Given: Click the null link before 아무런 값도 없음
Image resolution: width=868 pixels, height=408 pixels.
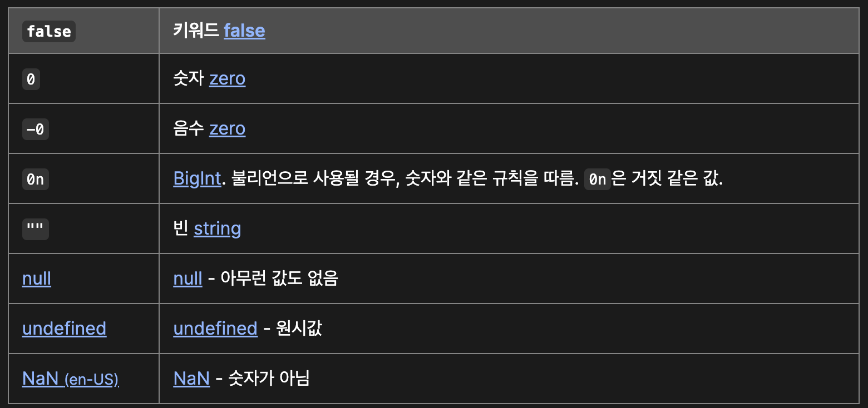Looking at the screenshot, I should pyautogui.click(x=188, y=278).
